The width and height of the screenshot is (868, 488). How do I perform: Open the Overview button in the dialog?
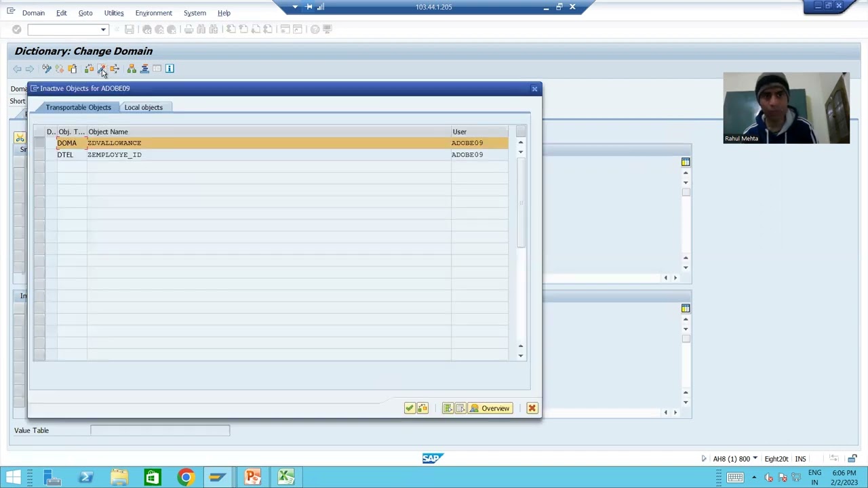(490, 408)
